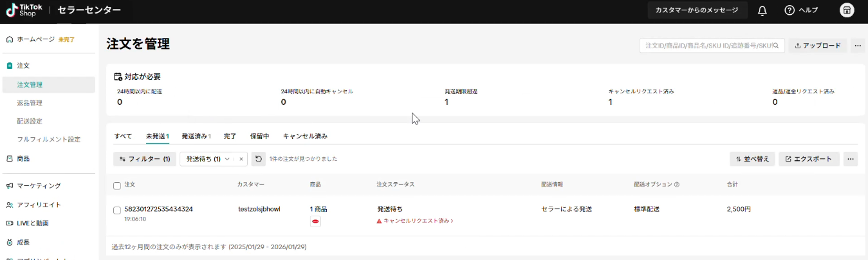Click the 配送オプション info icon
The height and width of the screenshot is (260, 868).
pyautogui.click(x=677, y=185)
